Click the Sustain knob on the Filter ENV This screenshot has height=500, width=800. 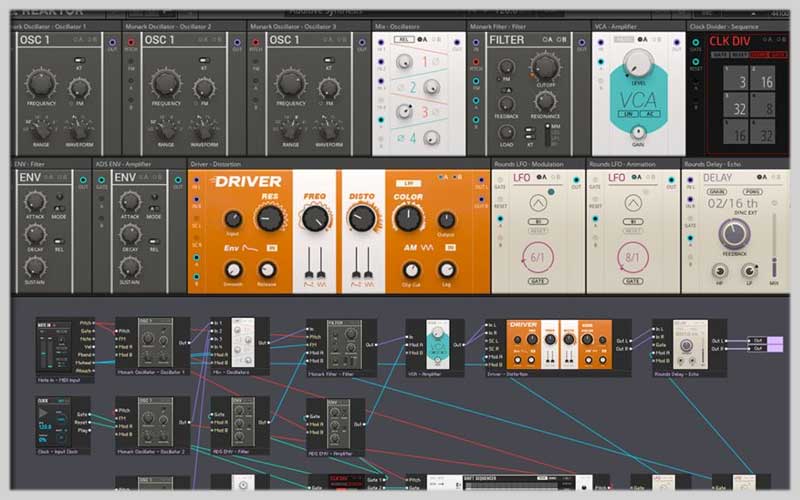35,267
